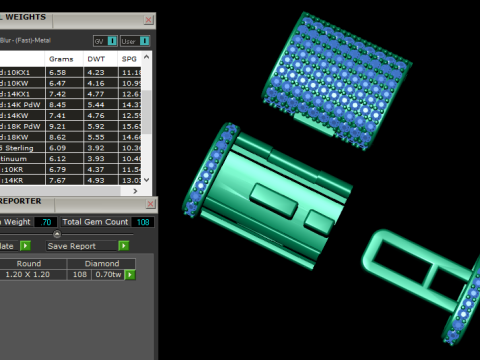
Task: Click the Grams column header
Action: click(x=61, y=59)
